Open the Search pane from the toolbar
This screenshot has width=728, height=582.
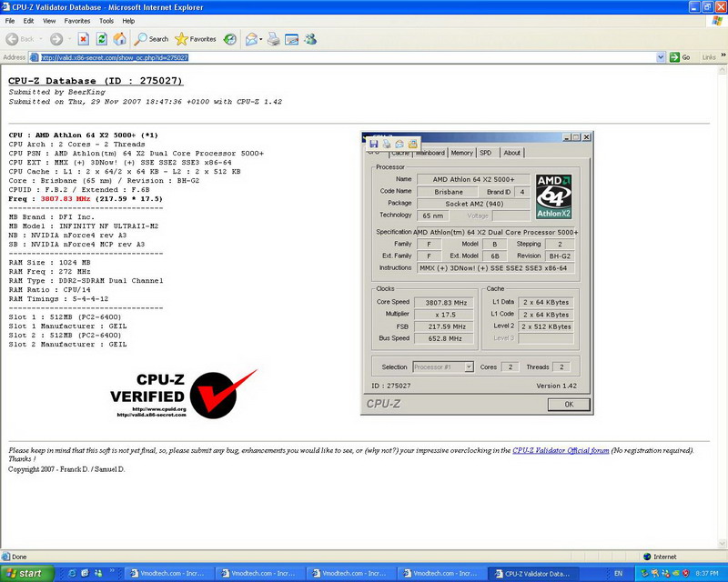coord(151,39)
